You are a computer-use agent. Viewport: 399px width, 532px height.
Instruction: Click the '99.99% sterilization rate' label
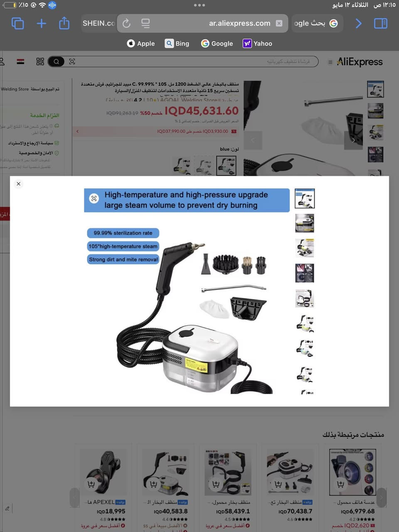click(x=123, y=233)
